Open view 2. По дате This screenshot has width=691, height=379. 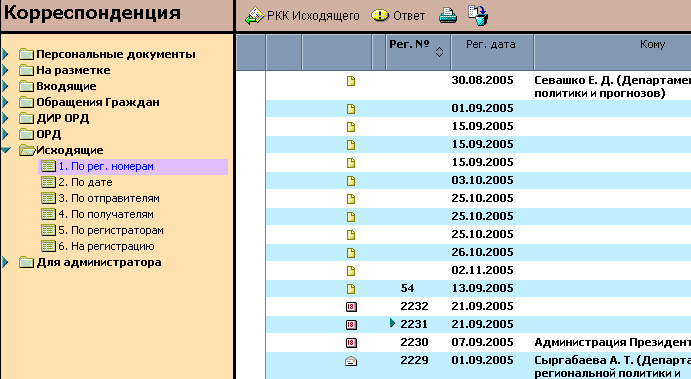click(x=85, y=182)
